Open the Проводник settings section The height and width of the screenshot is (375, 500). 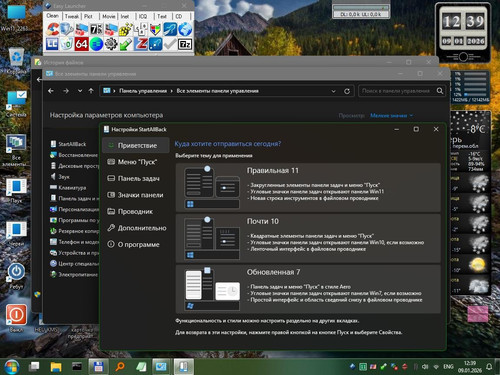pos(136,212)
